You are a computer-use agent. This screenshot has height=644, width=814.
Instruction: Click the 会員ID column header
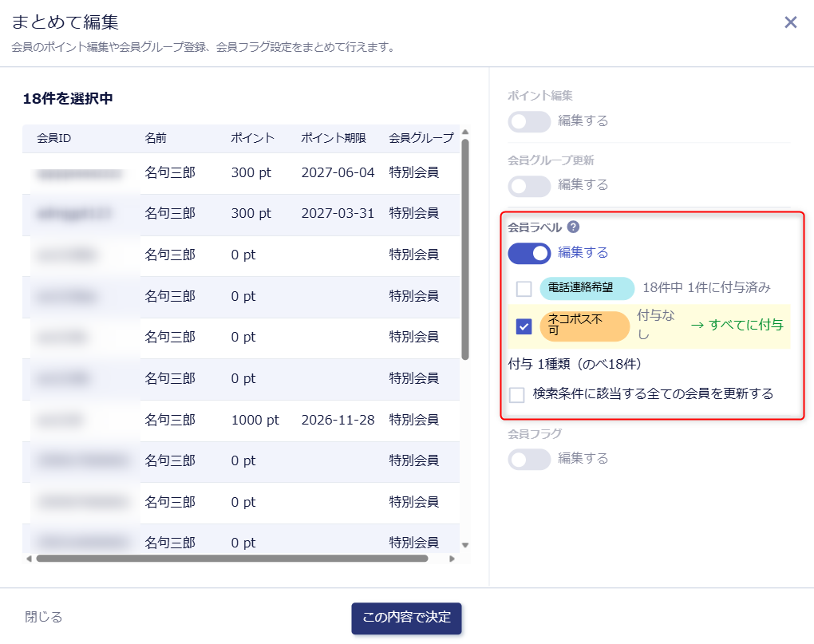tap(54, 138)
